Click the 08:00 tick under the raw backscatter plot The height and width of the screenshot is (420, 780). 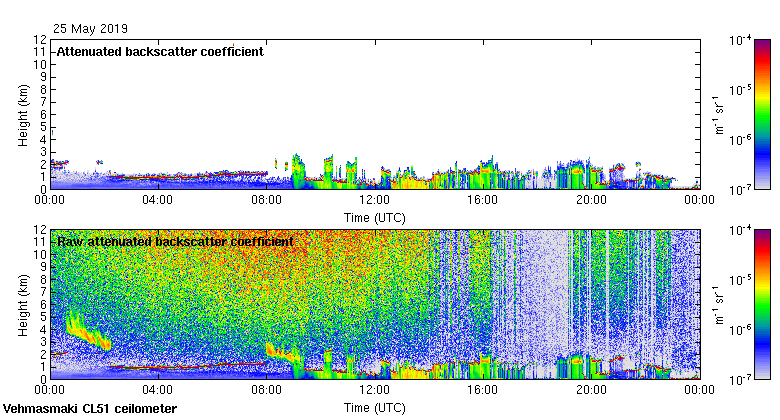tap(266, 390)
